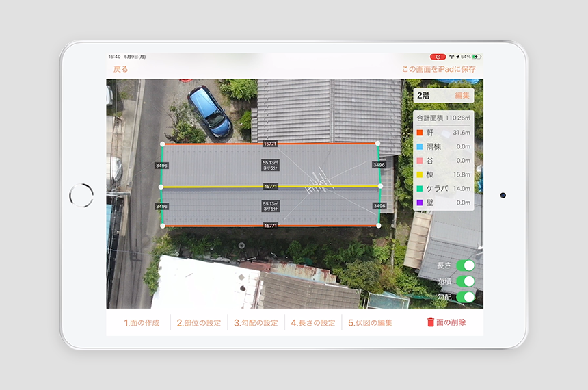Select the top-right roof corner handle
The image size is (588, 390).
coord(378,144)
